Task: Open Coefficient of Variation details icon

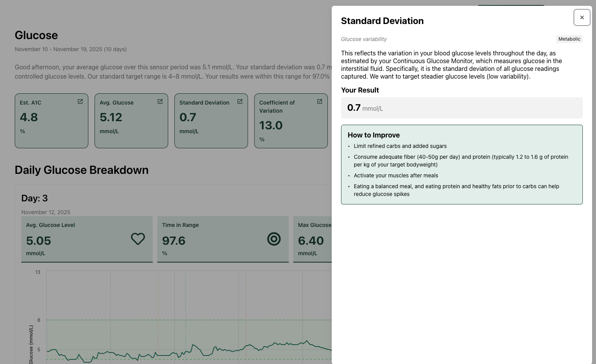Action: 320,101
